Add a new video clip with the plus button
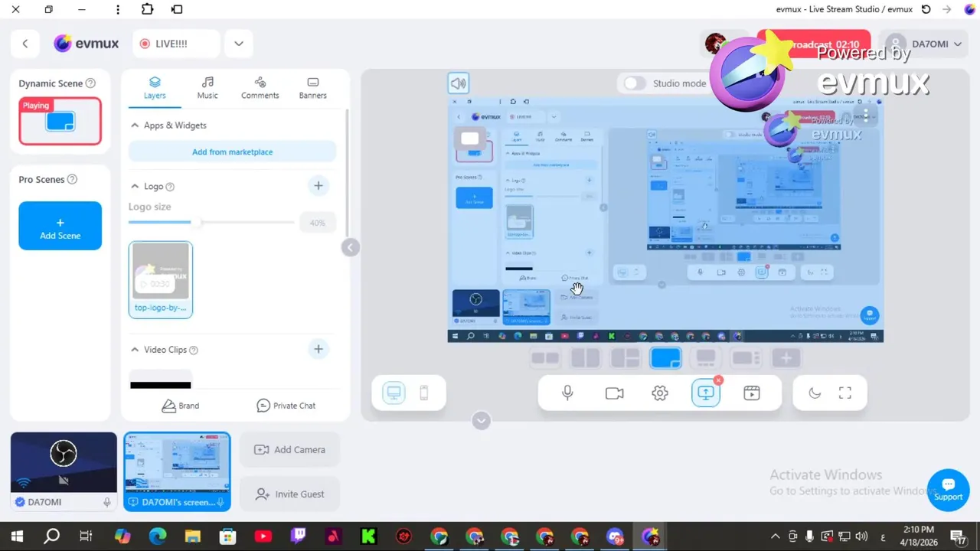Viewport: 980px width, 551px height. [318, 349]
